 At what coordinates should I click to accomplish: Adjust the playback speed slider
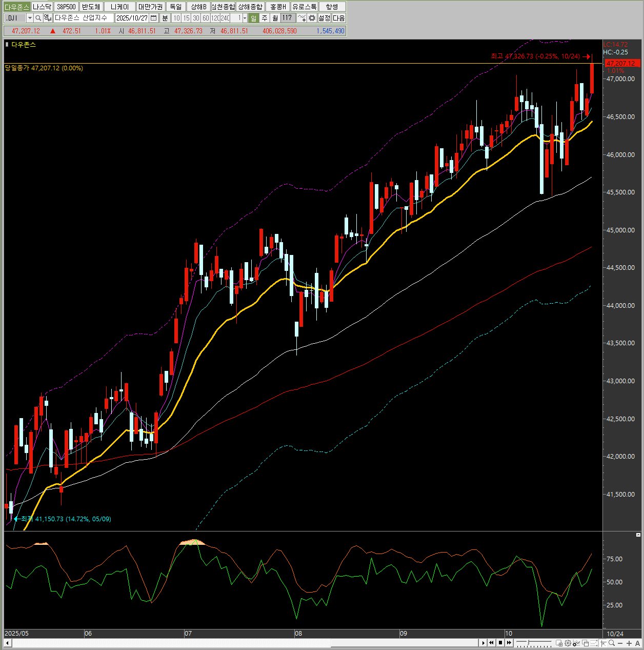pos(529,642)
